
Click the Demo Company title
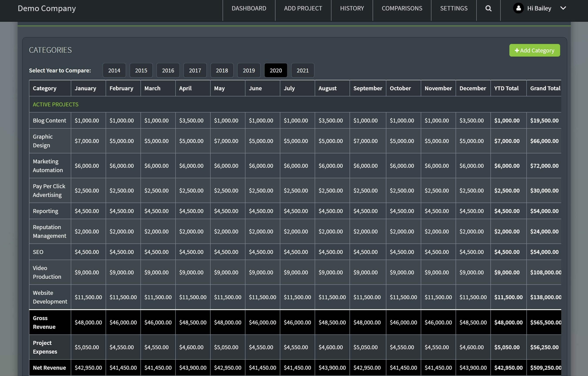coord(47,8)
